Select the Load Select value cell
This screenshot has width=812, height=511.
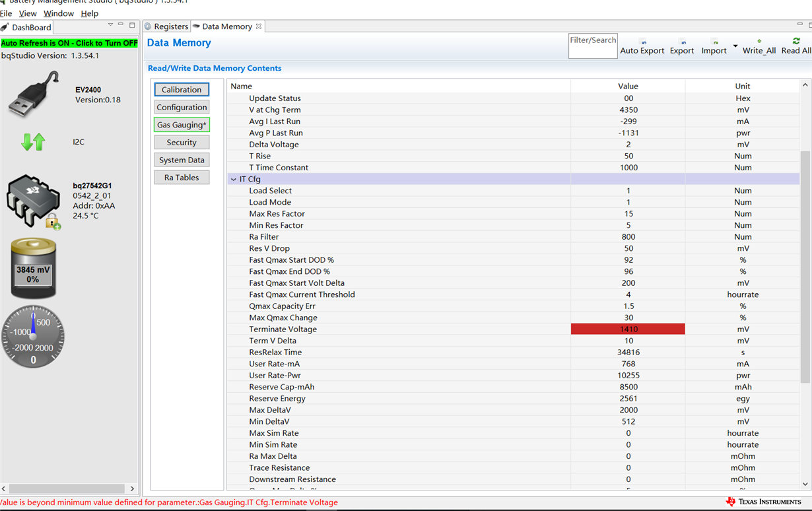click(628, 190)
